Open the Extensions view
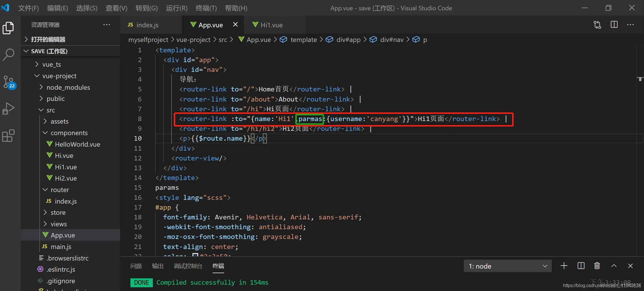644x291 pixels. (8, 135)
